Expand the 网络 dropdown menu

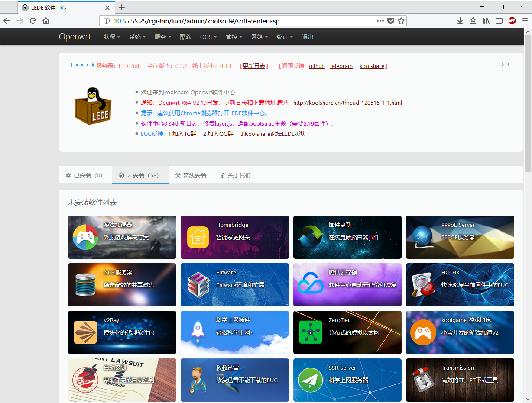pos(260,37)
